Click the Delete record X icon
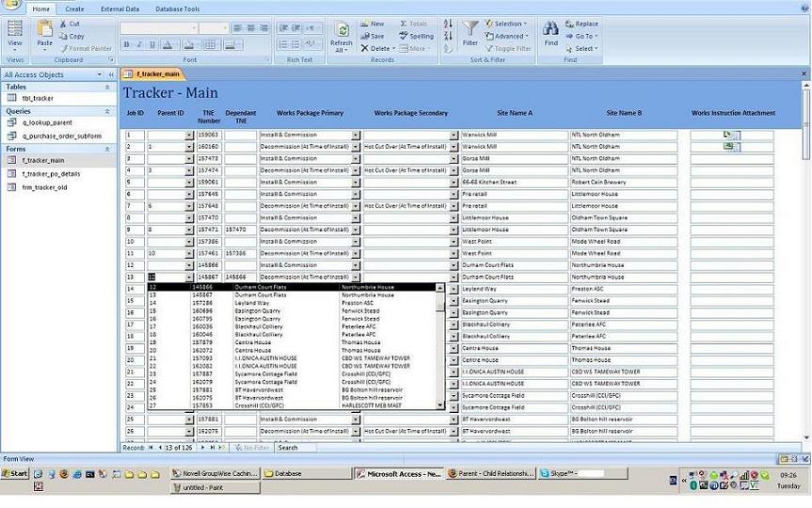 (364, 48)
